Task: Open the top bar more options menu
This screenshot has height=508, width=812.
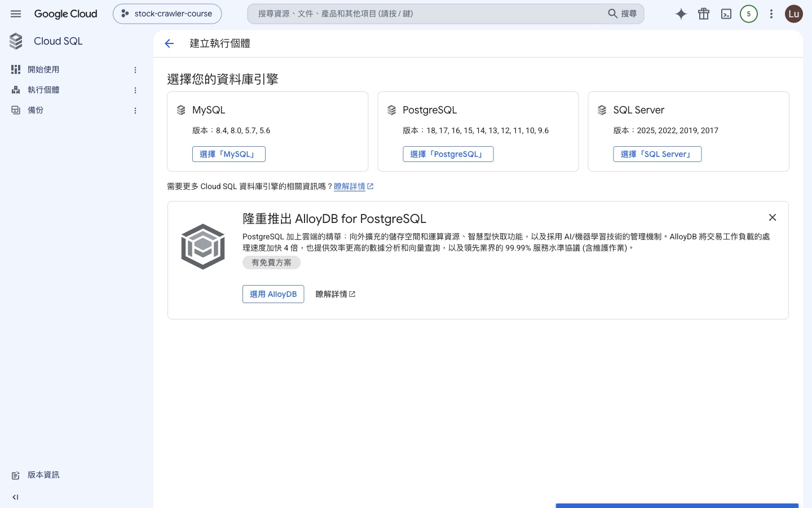Action: click(x=771, y=14)
